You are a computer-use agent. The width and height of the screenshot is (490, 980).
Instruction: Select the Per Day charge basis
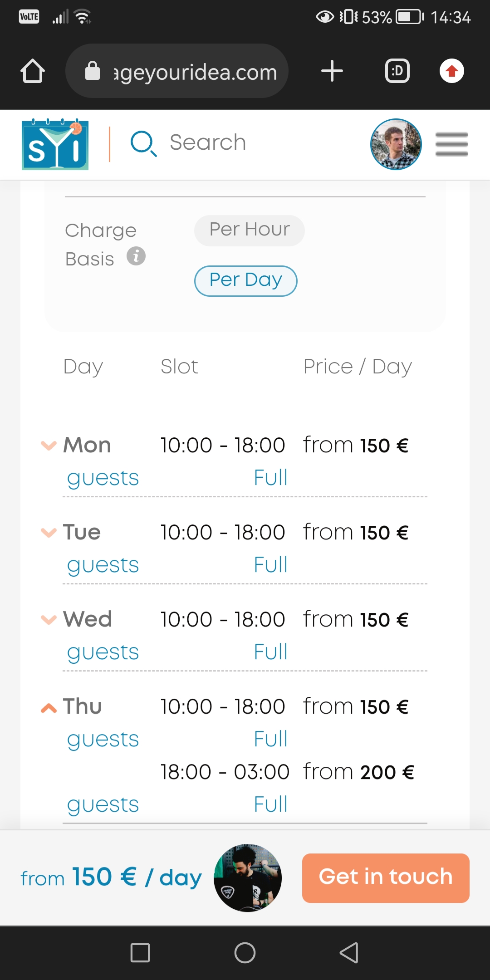click(x=245, y=280)
